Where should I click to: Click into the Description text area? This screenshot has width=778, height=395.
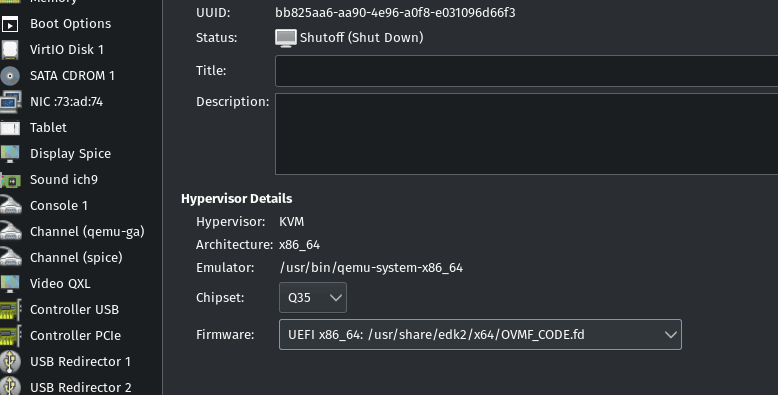(x=526, y=134)
